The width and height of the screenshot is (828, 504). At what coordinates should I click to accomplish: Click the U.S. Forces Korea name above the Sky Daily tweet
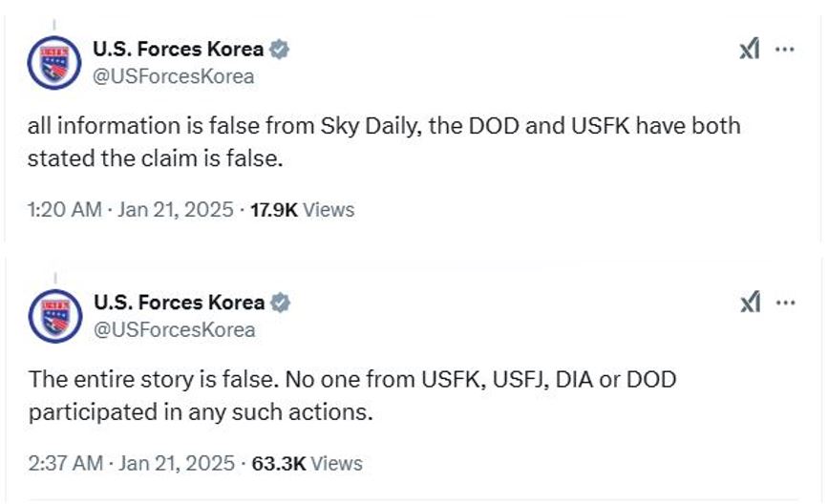tap(180, 50)
